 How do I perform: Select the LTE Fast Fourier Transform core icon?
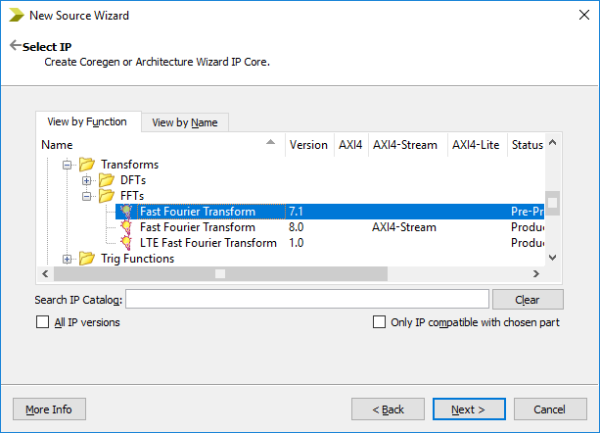pos(126,243)
